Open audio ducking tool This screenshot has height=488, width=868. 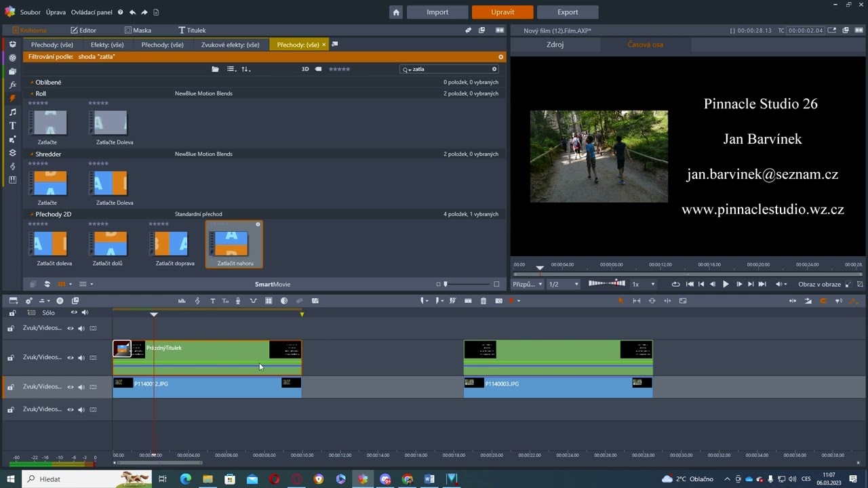click(253, 301)
